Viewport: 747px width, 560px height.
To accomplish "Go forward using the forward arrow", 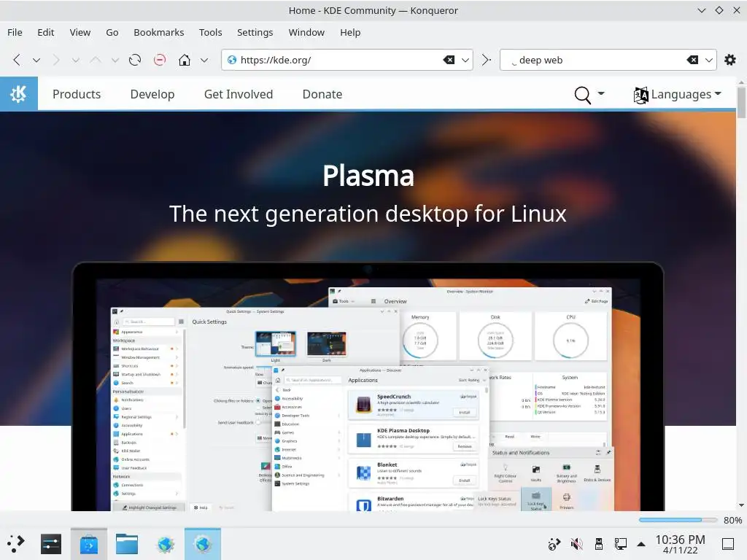I will click(x=56, y=60).
